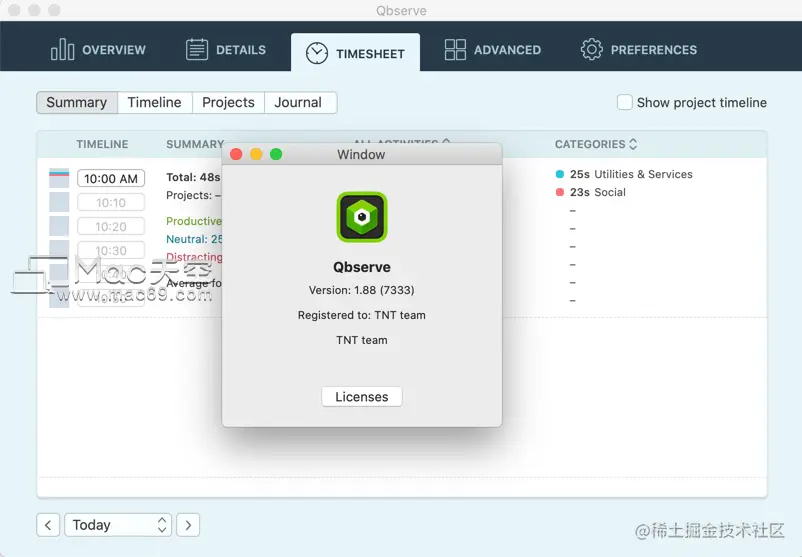Switch to the Details tab

coord(226,50)
